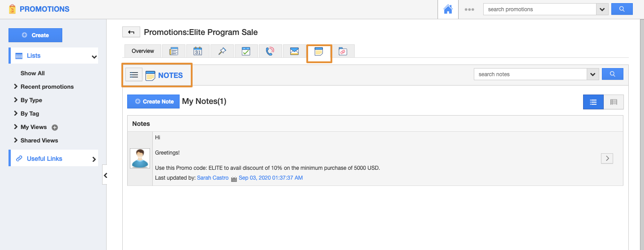Viewport: 644px width, 250px height.
Task: Click the home icon in top bar
Action: point(448,9)
